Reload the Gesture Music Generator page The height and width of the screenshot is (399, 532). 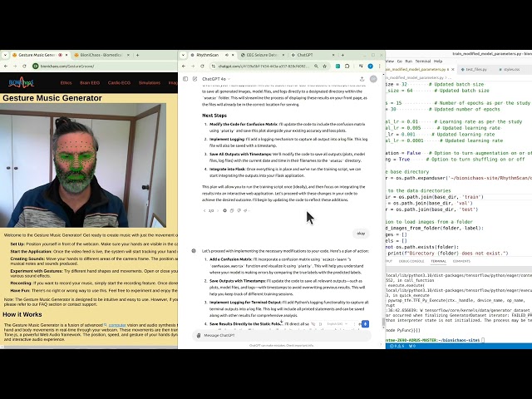[x=24, y=66]
